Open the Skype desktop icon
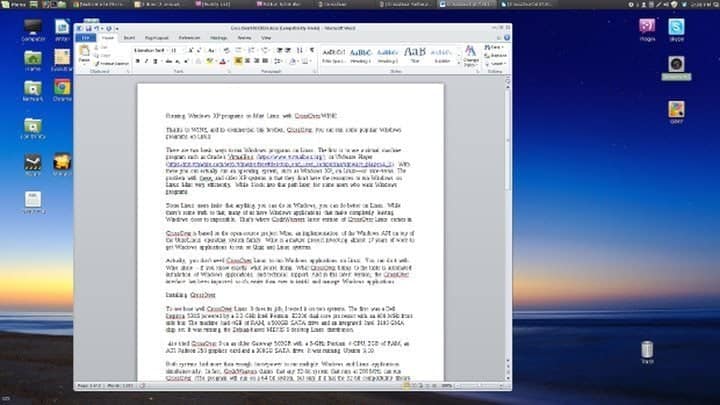 click(x=676, y=30)
